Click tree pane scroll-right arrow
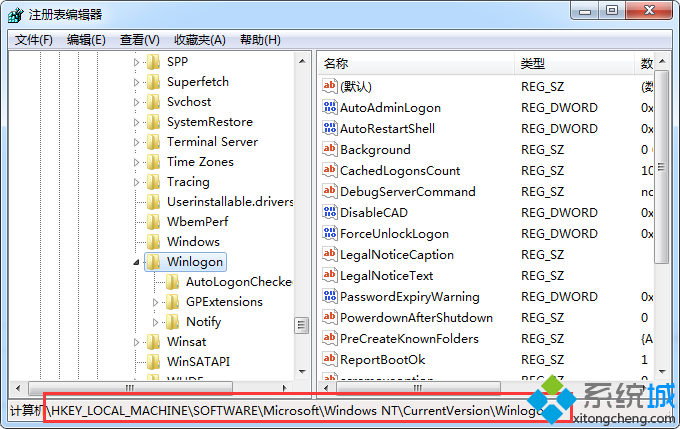The height and width of the screenshot is (429, 680). click(284, 388)
